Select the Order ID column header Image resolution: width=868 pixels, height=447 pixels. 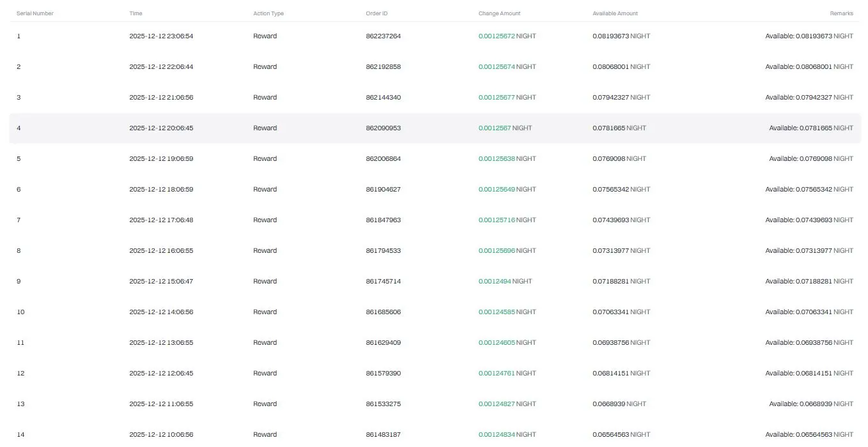(376, 13)
